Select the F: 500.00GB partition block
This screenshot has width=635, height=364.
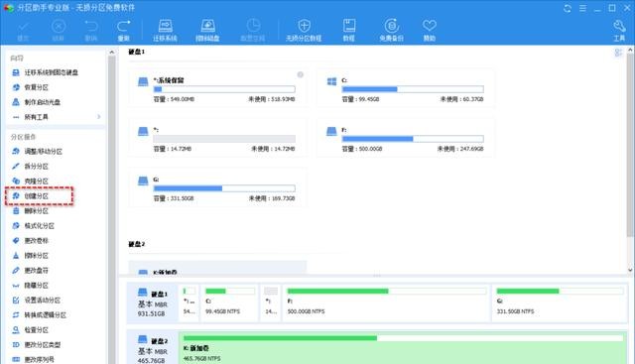click(387, 303)
